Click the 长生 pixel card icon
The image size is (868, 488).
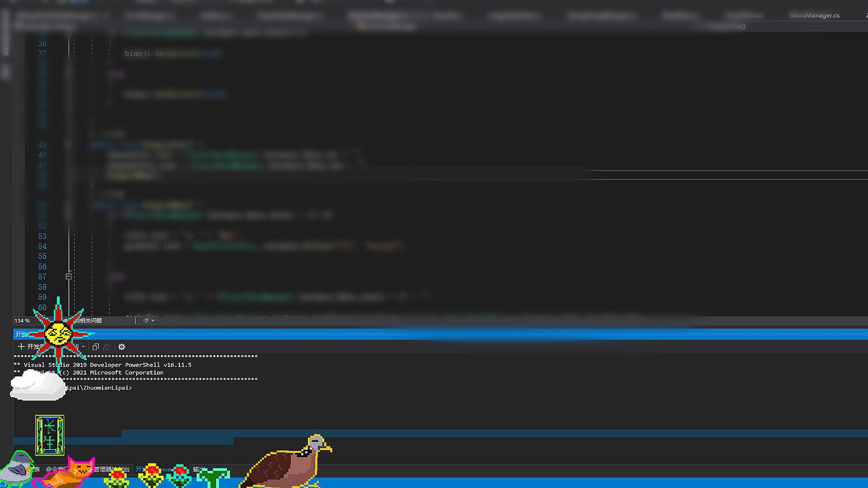tap(50, 435)
